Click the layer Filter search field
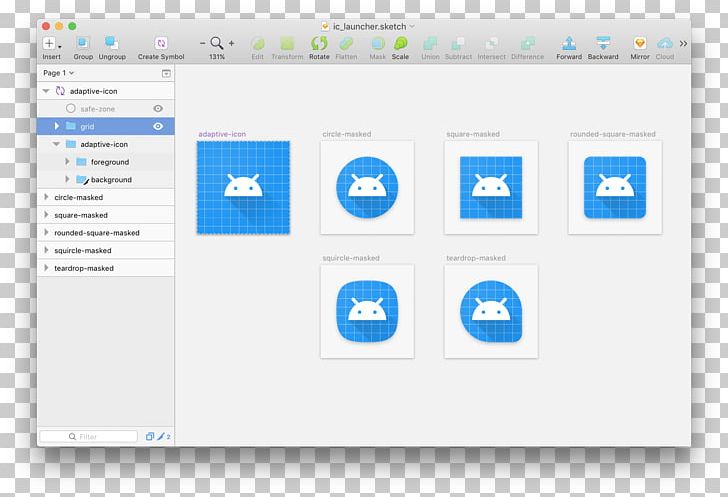728x497 pixels. pyautogui.click(x=89, y=437)
